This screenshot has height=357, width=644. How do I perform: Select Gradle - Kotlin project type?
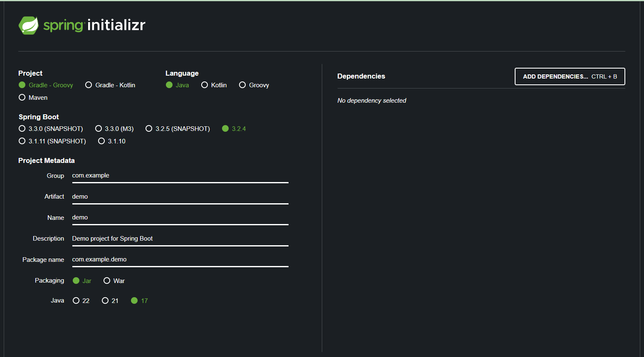[110, 85]
